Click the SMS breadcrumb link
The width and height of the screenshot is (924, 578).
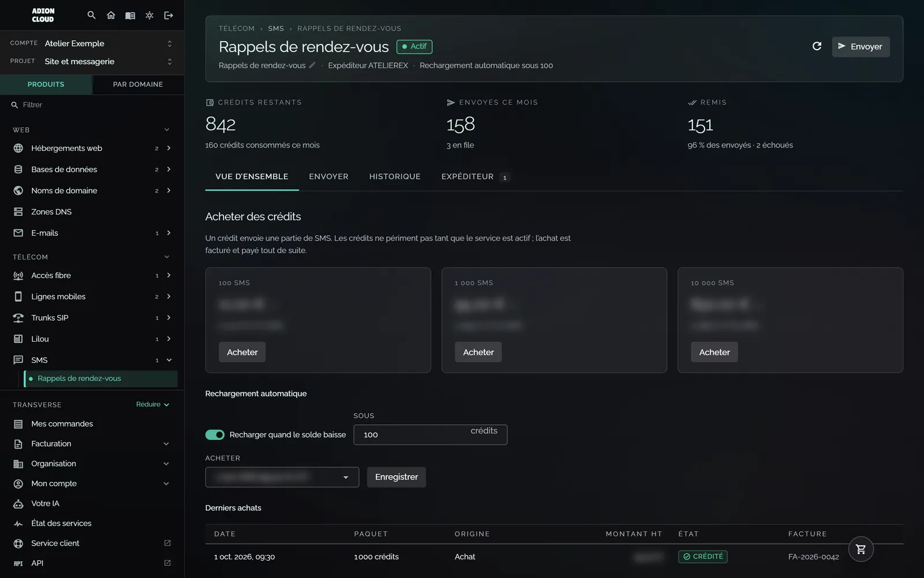click(276, 28)
